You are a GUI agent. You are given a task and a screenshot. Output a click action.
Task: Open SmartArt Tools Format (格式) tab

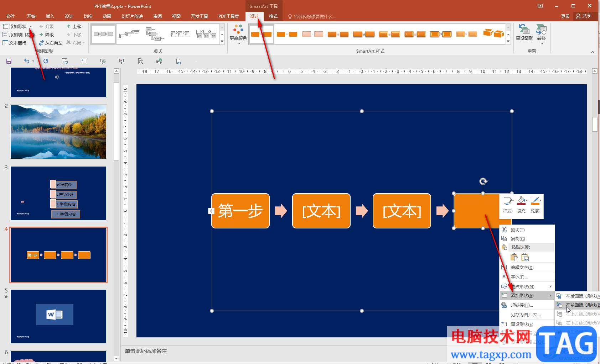click(273, 16)
